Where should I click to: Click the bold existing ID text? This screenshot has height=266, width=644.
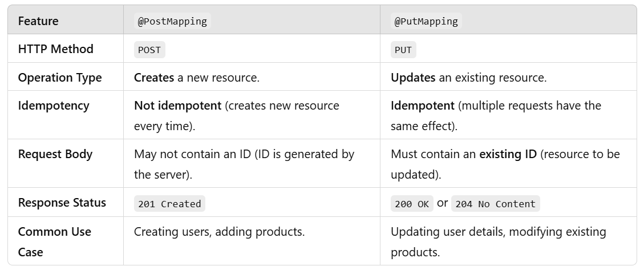coord(508,154)
